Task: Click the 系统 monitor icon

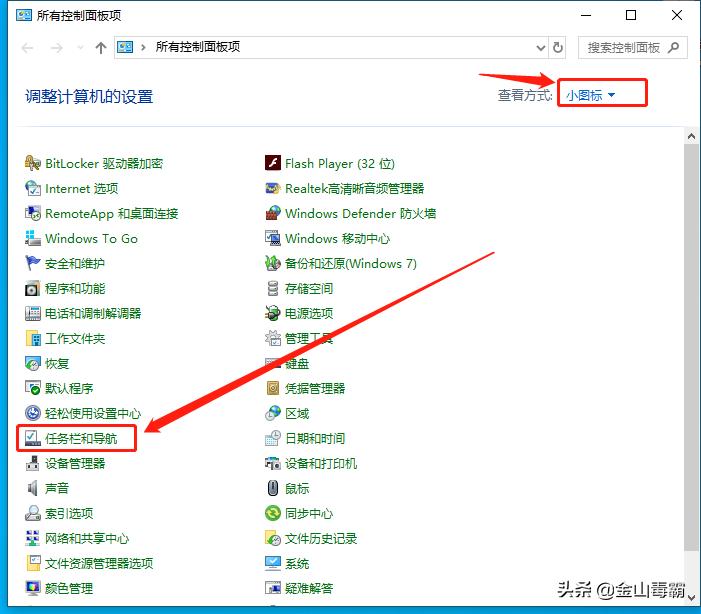Action: (273, 563)
